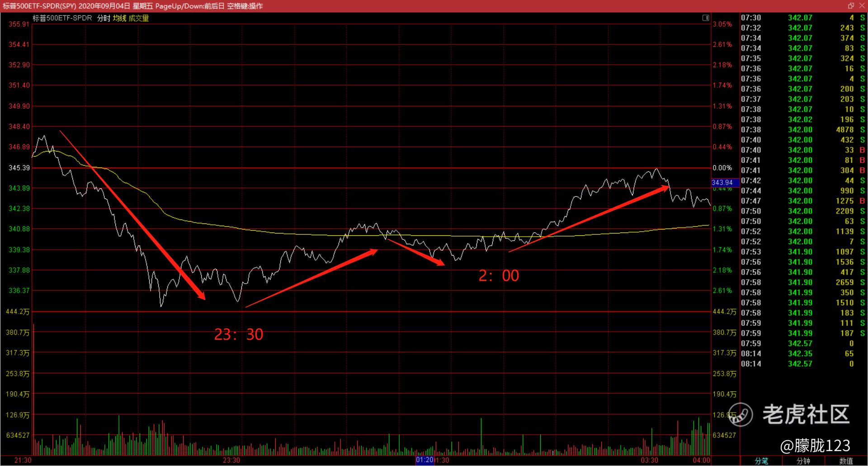Click the 336.37 price axis label

[x=19, y=290]
